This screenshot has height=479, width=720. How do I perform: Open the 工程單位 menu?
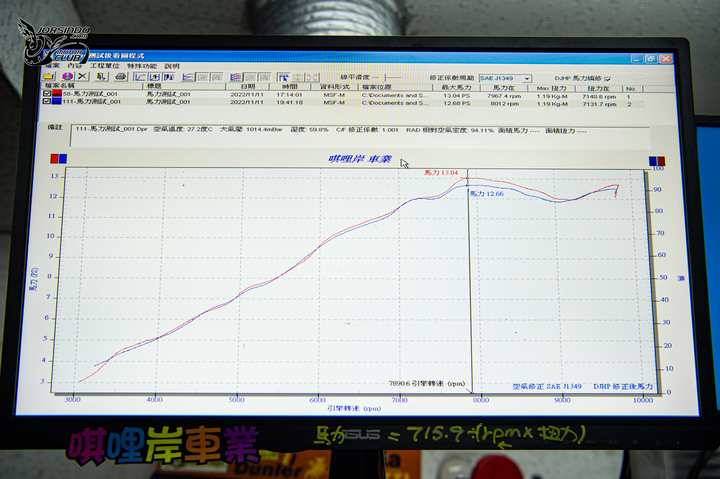(x=104, y=66)
